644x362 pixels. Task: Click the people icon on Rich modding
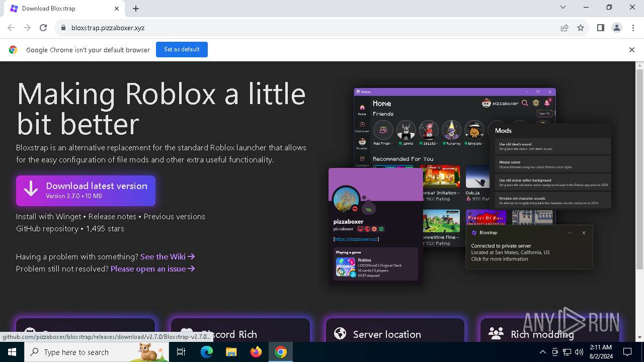(496, 334)
